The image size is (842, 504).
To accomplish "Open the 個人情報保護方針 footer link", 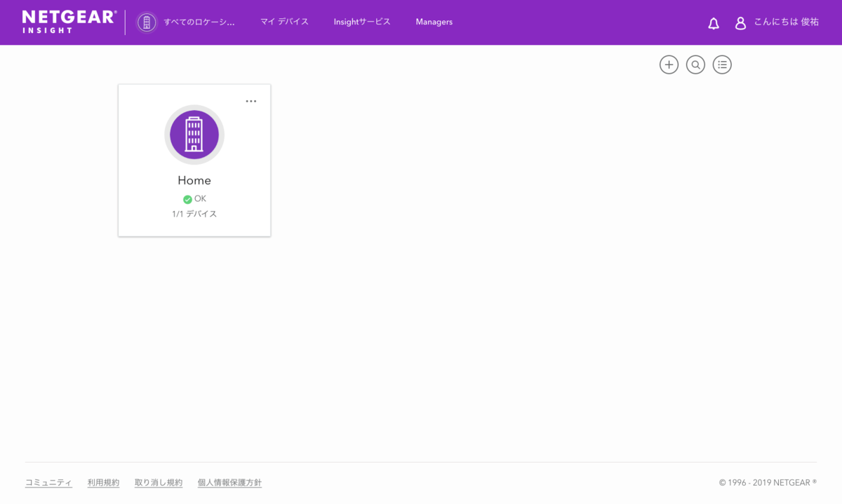I will click(x=229, y=482).
